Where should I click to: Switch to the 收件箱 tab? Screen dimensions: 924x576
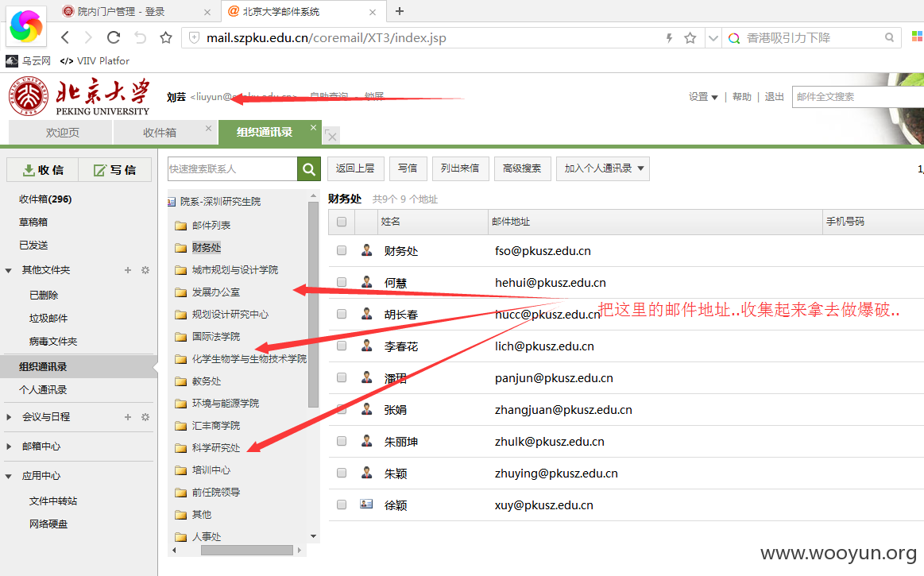[160, 133]
